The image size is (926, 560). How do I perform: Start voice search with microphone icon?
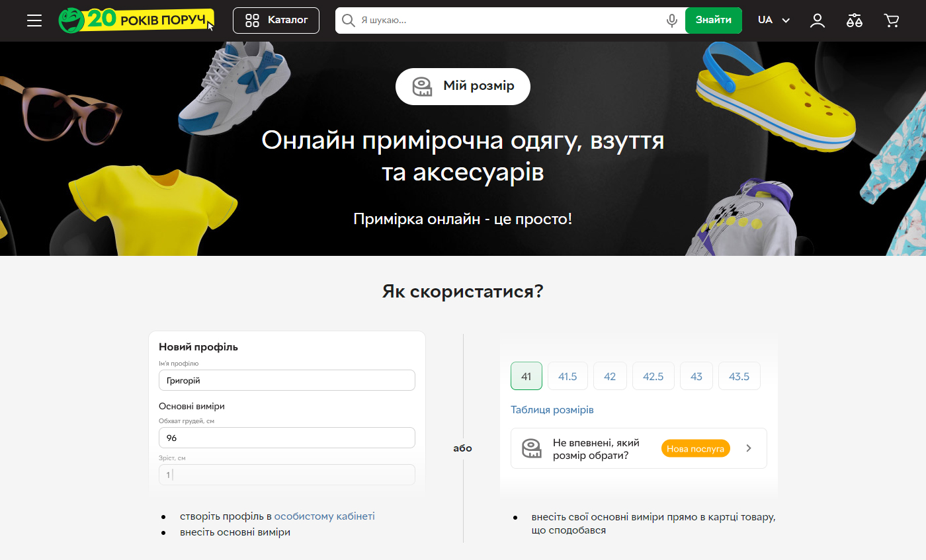[x=672, y=20]
